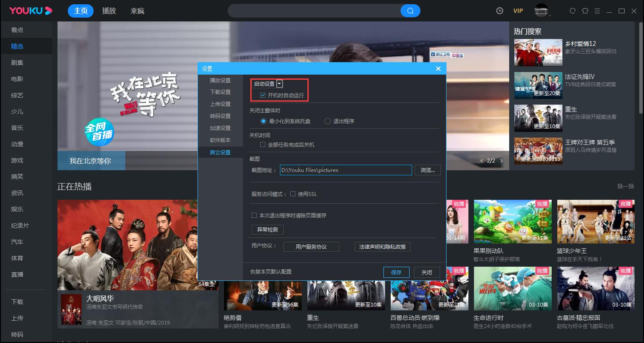Close the settings dialog with X
Viewport: 644px width, 343px height.
point(438,69)
